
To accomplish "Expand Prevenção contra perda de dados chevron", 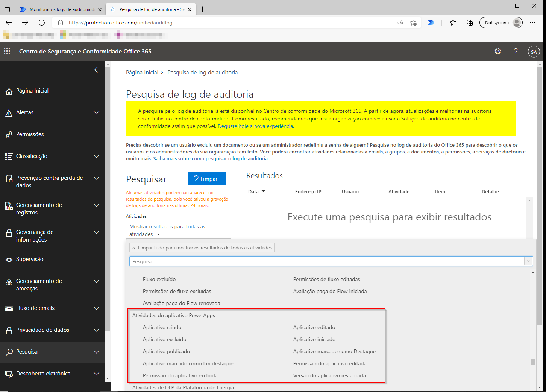I will (97, 178).
